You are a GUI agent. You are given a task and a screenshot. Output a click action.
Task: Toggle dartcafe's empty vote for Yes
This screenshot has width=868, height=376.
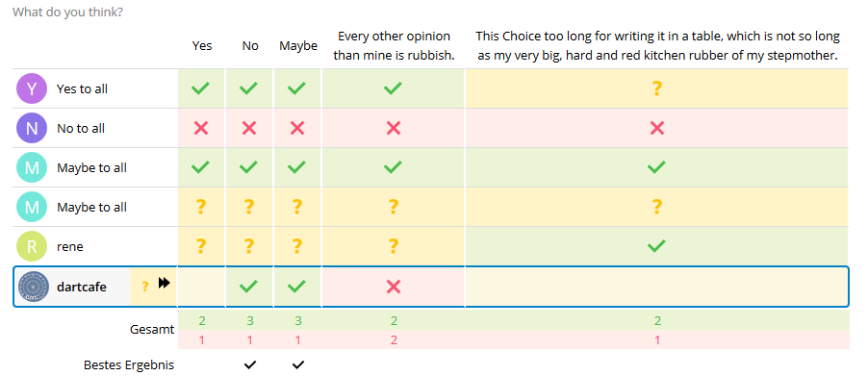pyautogui.click(x=201, y=287)
